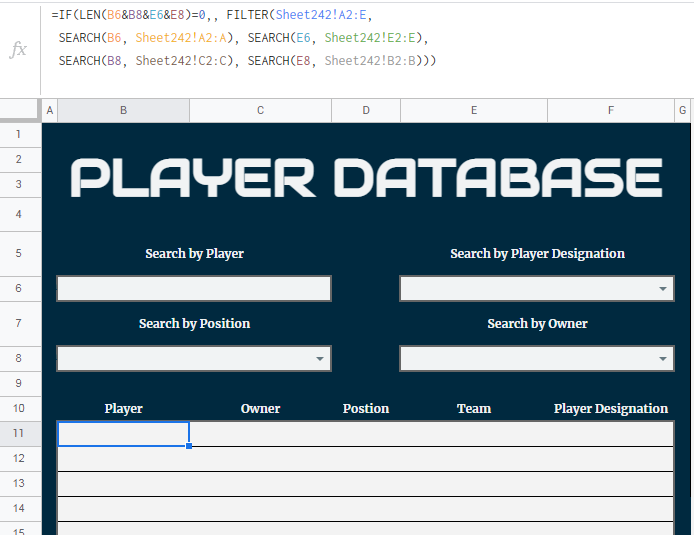The image size is (694, 535).
Task: Select column E header
Action: pyautogui.click(x=474, y=110)
